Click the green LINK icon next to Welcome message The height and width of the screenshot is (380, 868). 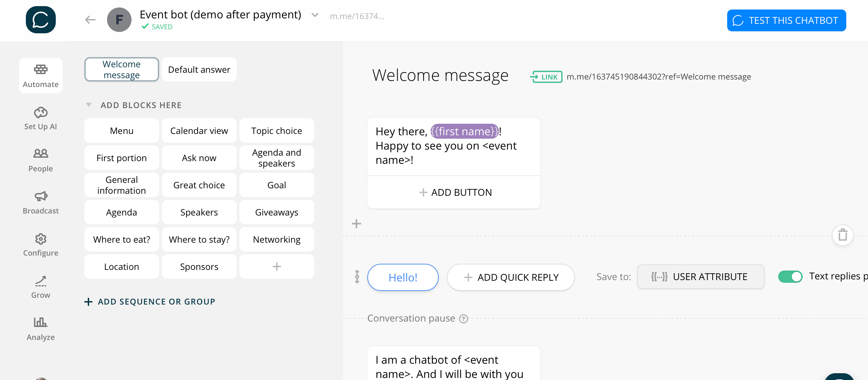point(546,76)
